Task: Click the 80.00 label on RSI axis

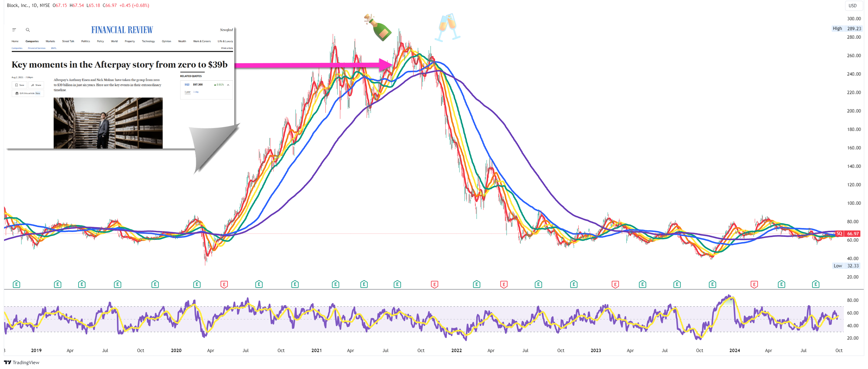Action: 853,300
